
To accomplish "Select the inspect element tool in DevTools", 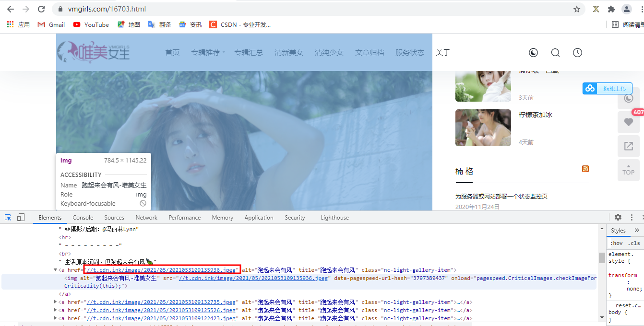I will (7, 217).
